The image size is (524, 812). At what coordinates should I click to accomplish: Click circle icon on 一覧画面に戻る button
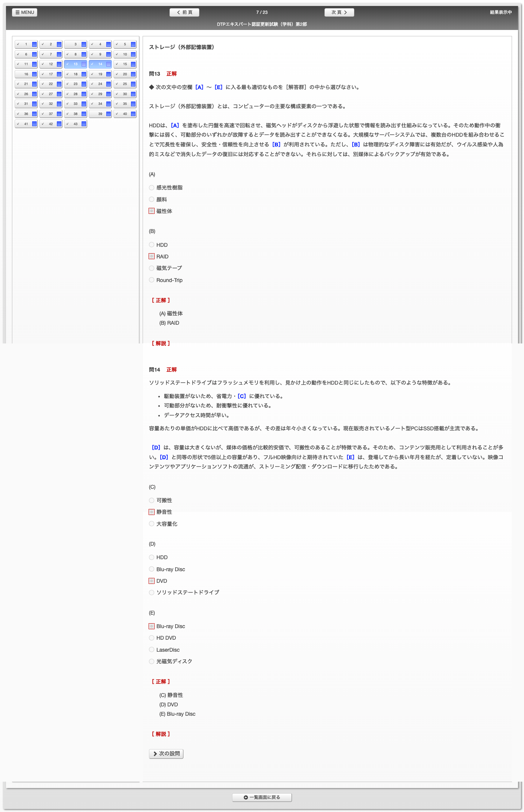[x=246, y=797]
